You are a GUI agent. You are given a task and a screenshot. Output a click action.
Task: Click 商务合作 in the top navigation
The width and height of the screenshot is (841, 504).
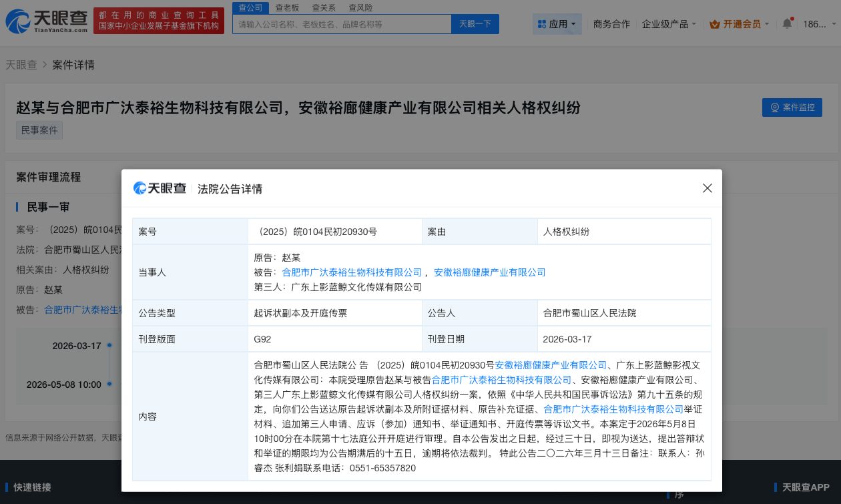click(611, 23)
